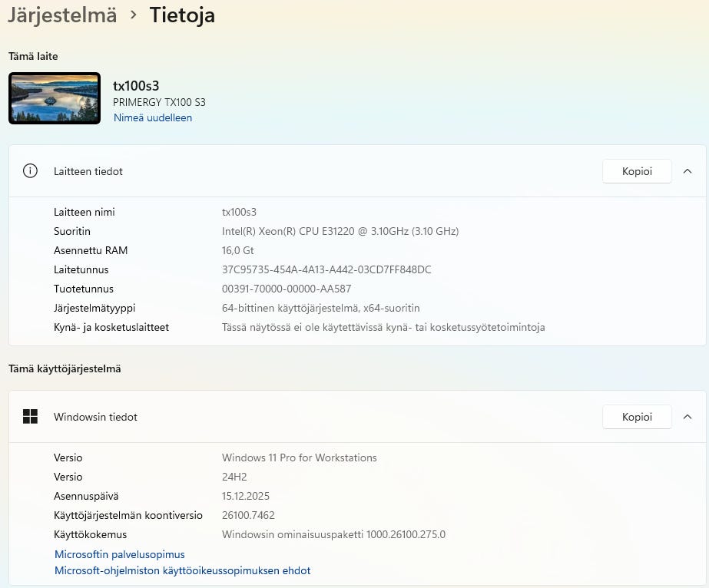This screenshot has height=588, width=709.
Task: Click the Laitetunnus device ID value
Action: pyautogui.click(x=326, y=269)
